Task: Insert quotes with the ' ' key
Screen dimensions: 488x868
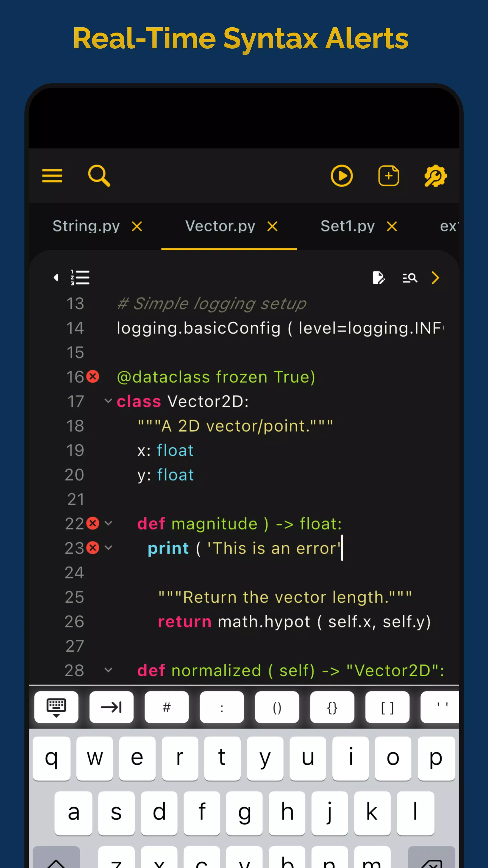Action: point(440,707)
